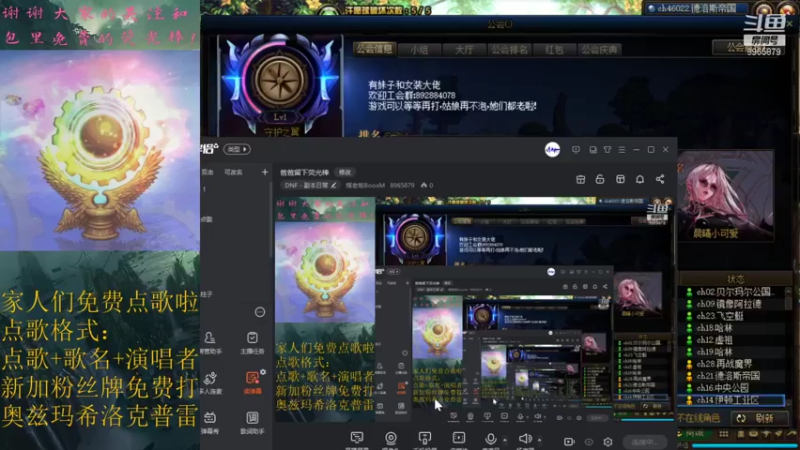Click the DNF - 副本日常 category tag
The image size is (800, 450).
click(x=311, y=185)
